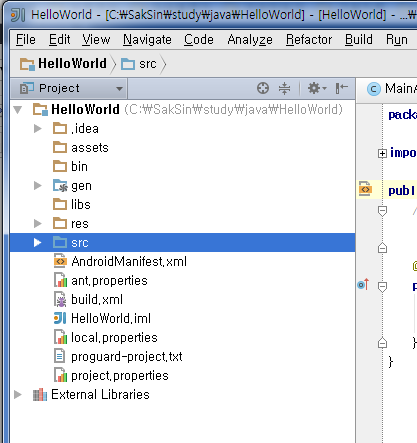This screenshot has height=443, width=417.
Task: Select the assets folder row
Action: pos(182,147)
